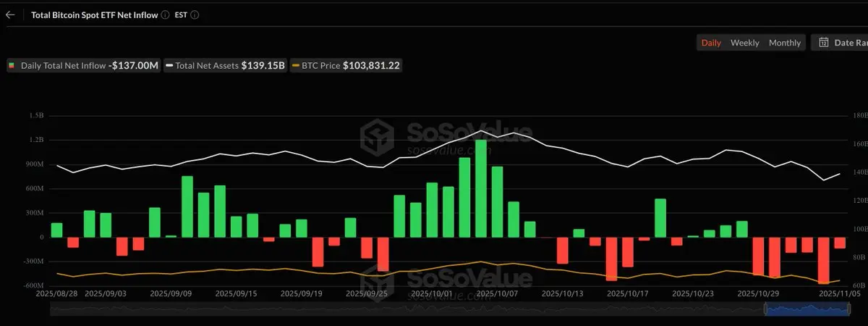Click the 80B right axis label
This screenshot has height=326, width=868.
click(x=861, y=257)
